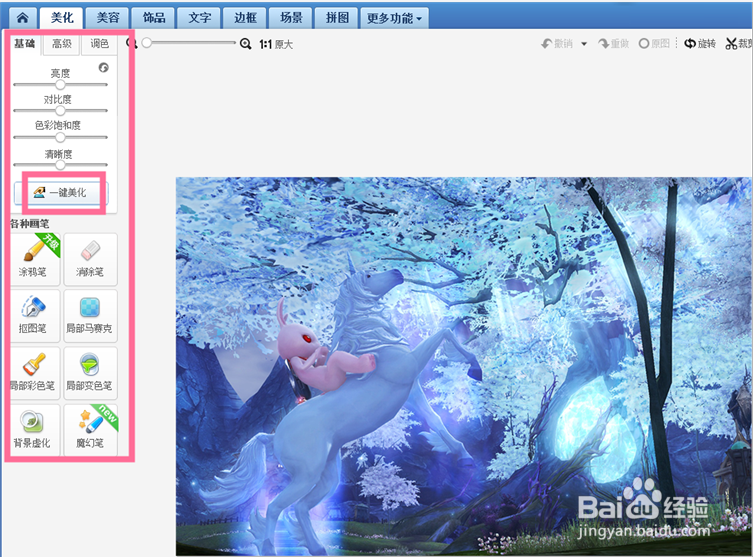Switch to the 文字 tab
The image size is (753, 557).
(199, 18)
